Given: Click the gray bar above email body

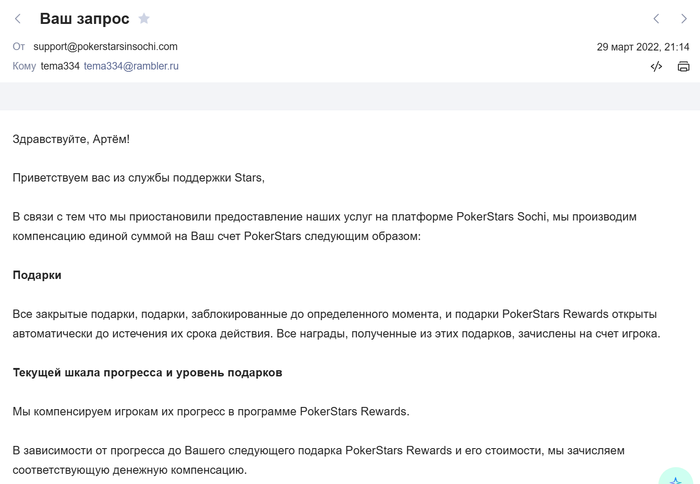Looking at the screenshot, I should 350,96.
